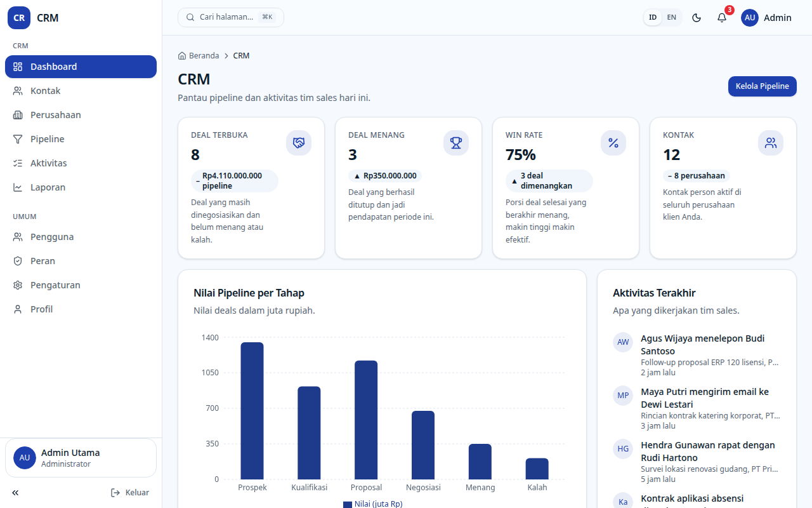Image resolution: width=812 pixels, height=508 pixels.
Task: Click the Rp350.000.000 badge
Action: point(385,176)
